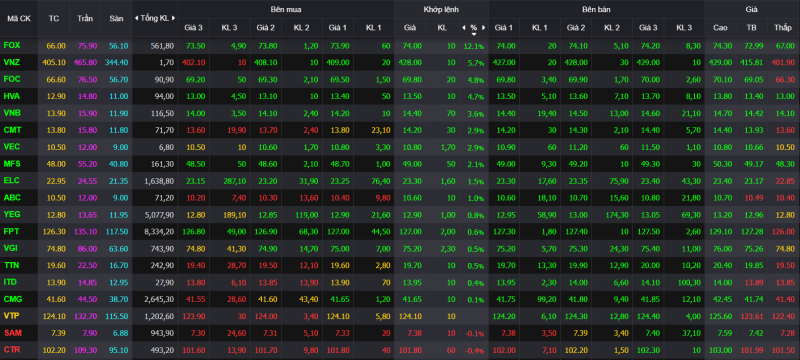
Task: Open the TTN stock symbol
Action: [x=11, y=265]
